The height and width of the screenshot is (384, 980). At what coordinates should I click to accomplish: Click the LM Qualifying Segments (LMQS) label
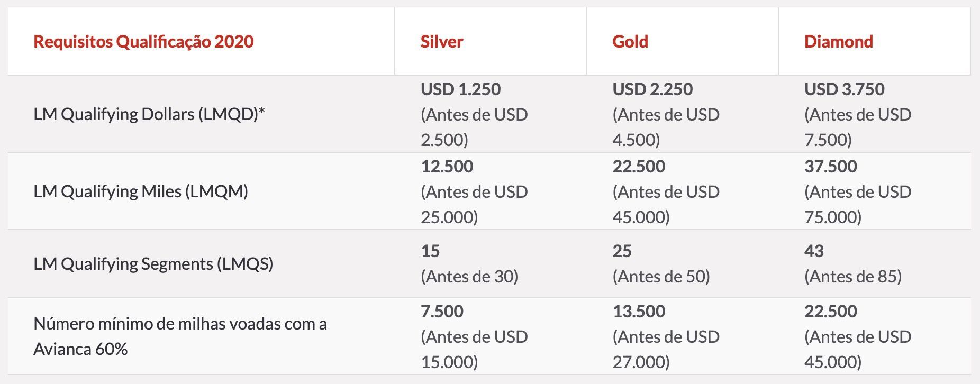(x=153, y=263)
